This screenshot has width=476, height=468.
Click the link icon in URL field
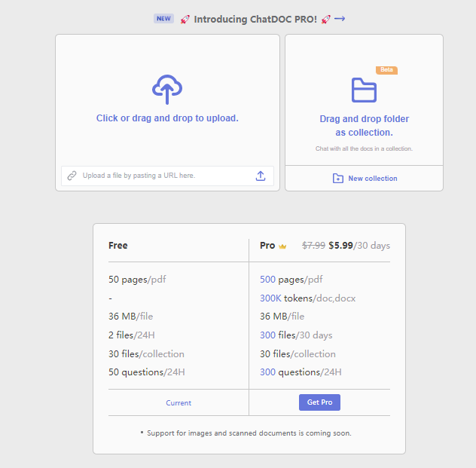click(x=72, y=176)
